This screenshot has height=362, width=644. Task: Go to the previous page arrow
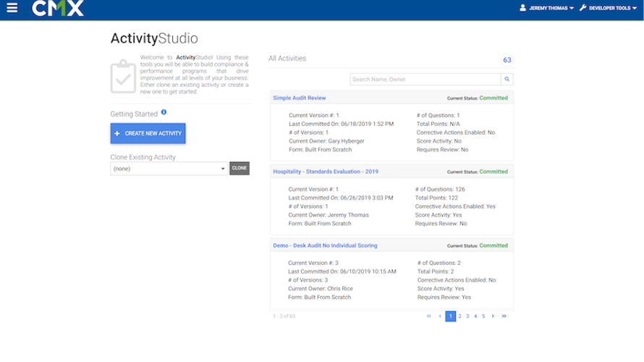click(x=440, y=316)
